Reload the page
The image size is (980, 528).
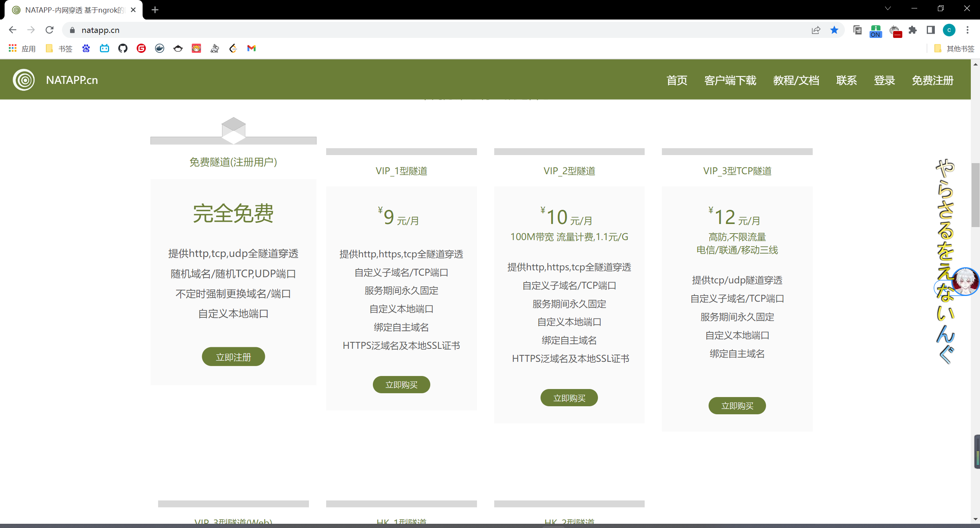point(49,30)
